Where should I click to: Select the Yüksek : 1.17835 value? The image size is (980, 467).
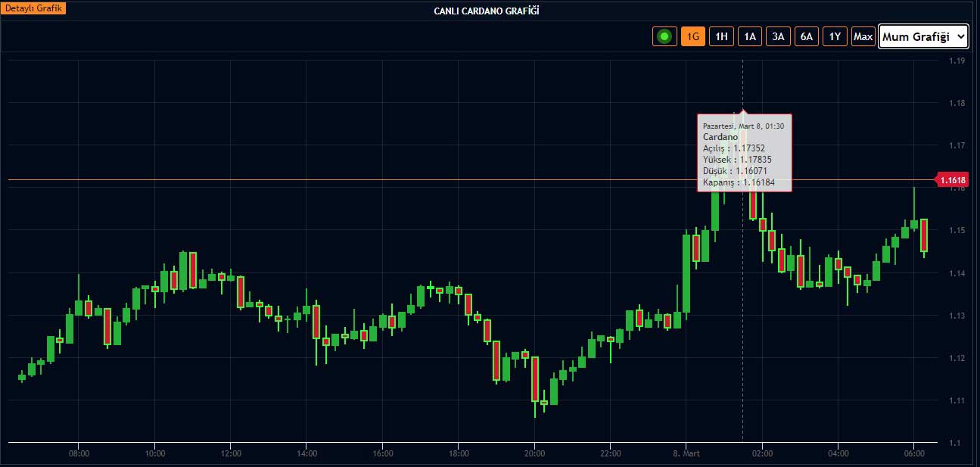coord(737,160)
